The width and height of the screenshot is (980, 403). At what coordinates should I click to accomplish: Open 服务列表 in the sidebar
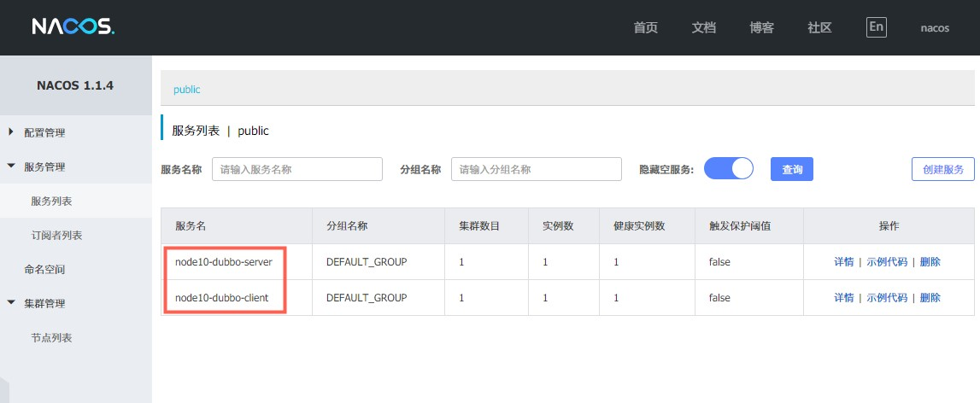[51, 201]
